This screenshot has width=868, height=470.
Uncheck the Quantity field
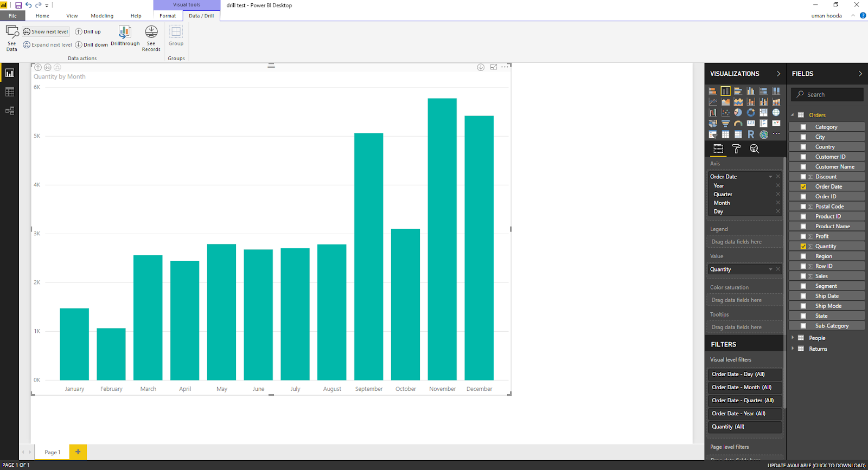[803, 246]
